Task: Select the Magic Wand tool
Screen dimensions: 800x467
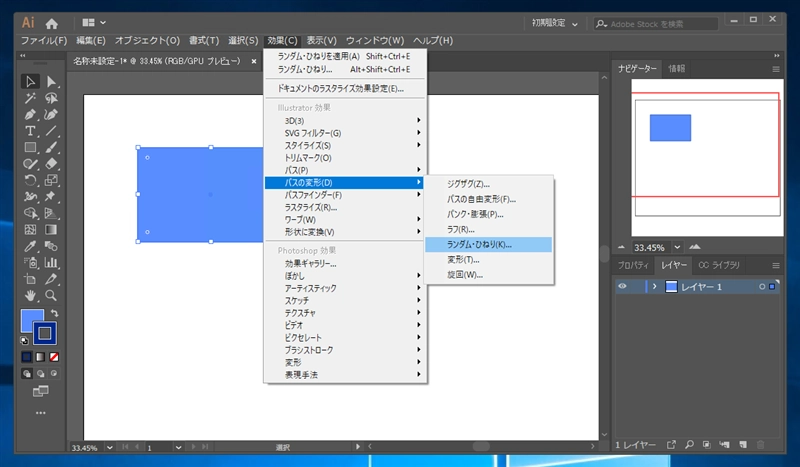Action: click(x=30, y=98)
